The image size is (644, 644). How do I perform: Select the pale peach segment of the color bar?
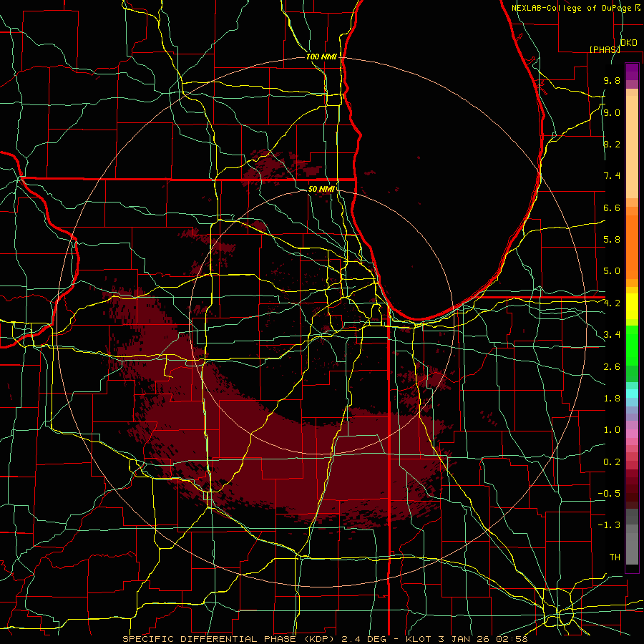pos(632,147)
